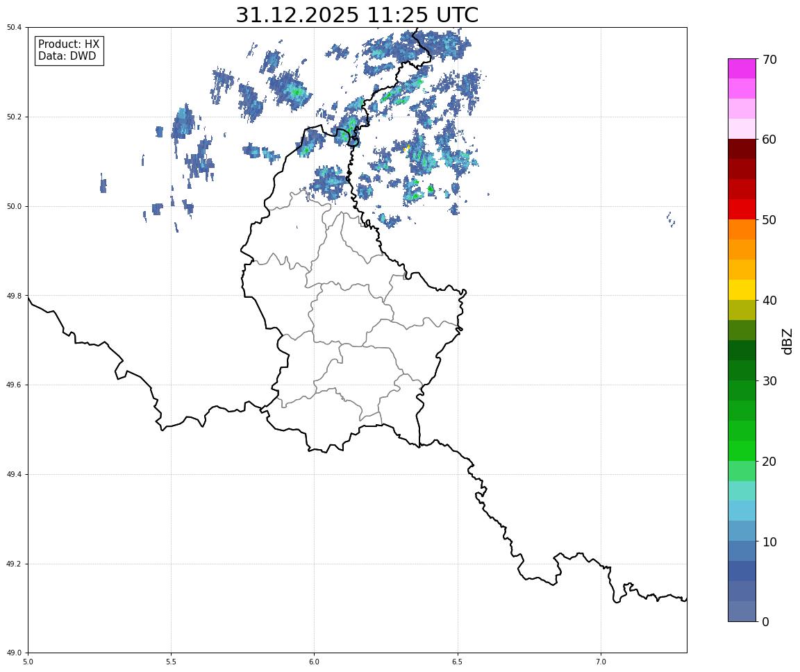Click the orange swatch just below 50

point(742,230)
